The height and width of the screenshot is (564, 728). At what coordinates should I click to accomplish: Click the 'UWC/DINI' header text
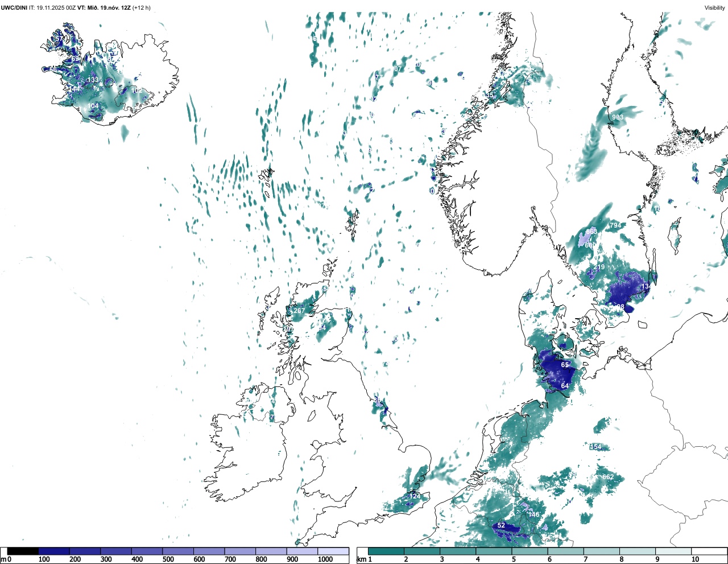(x=14, y=7)
